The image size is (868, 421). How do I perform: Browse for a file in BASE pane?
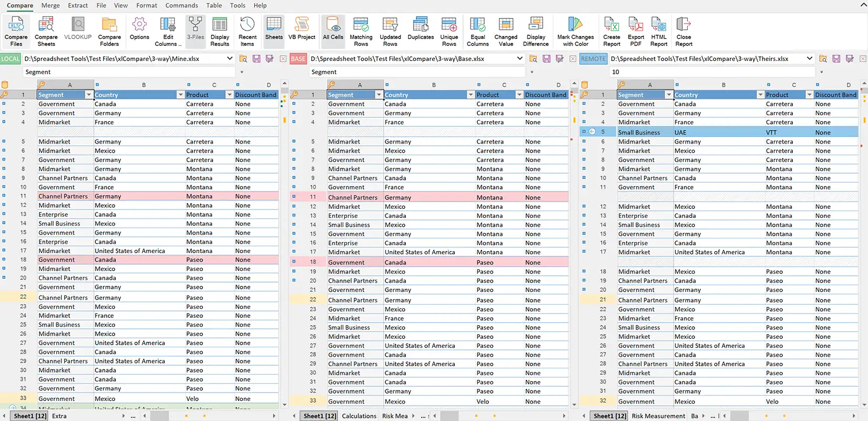point(533,59)
